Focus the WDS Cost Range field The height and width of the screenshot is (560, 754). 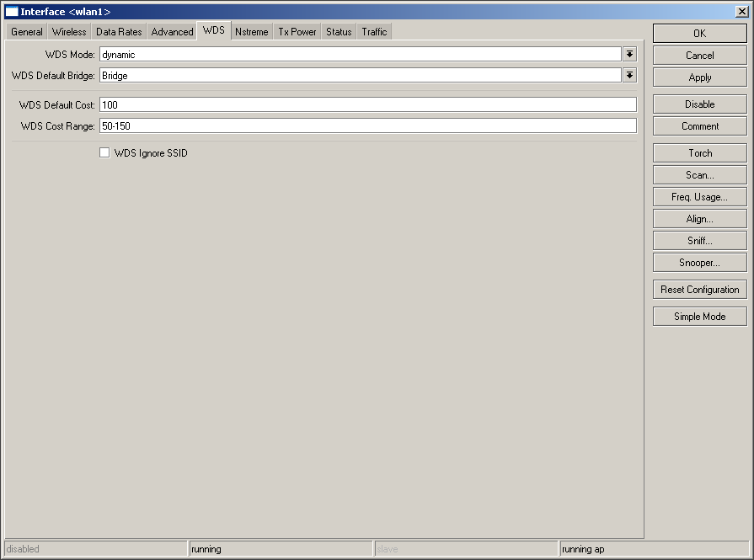[x=367, y=126]
